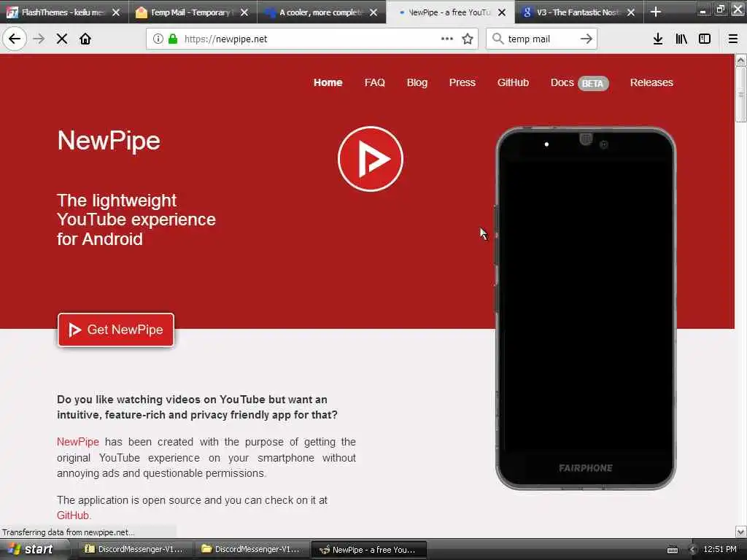Click the NewPipe page heading
Screen dimensions: 747x560
coord(109,141)
